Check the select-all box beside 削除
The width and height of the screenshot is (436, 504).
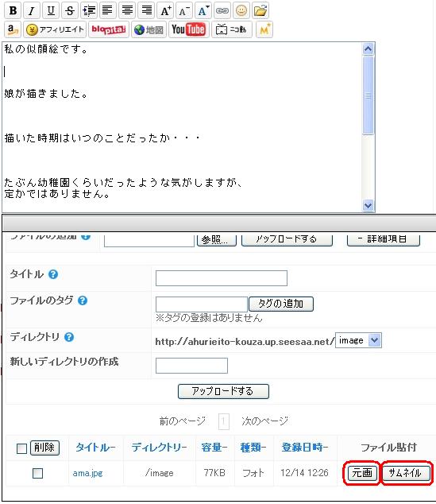[x=21, y=448]
